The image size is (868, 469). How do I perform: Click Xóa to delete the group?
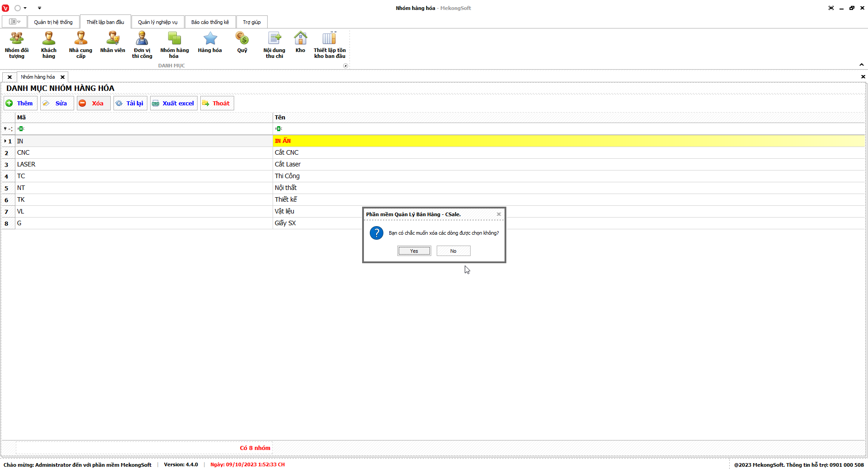(94, 103)
